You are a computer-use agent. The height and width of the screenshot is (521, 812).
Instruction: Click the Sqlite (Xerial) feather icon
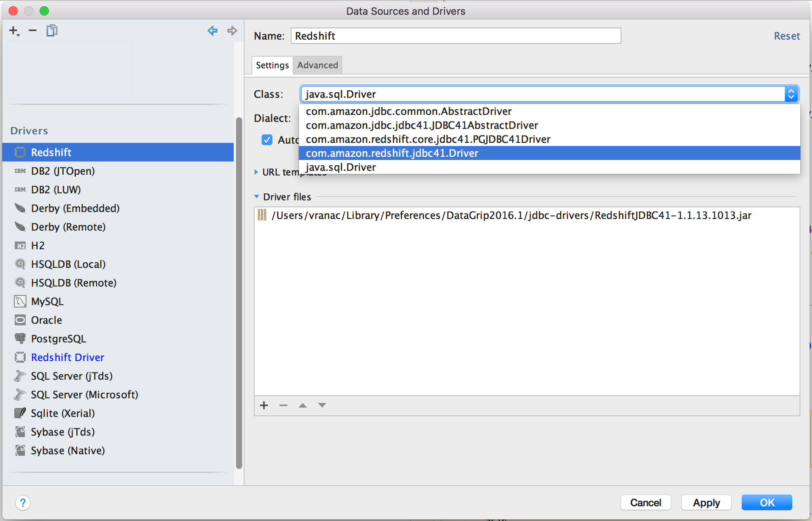point(20,413)
